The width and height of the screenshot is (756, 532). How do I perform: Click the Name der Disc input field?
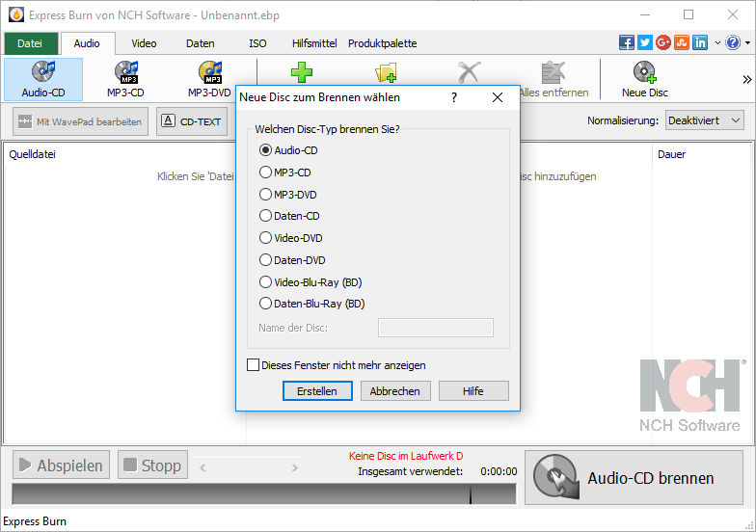436,328
